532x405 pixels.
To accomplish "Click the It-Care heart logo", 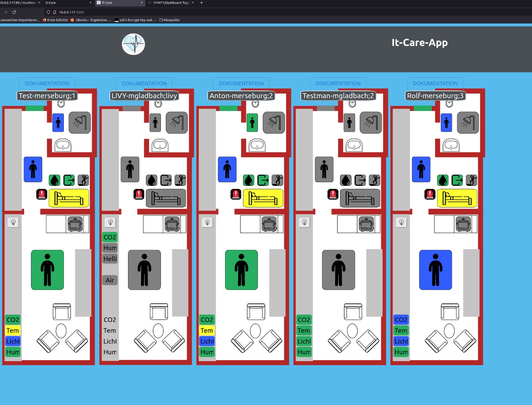I will coord(133,44).
